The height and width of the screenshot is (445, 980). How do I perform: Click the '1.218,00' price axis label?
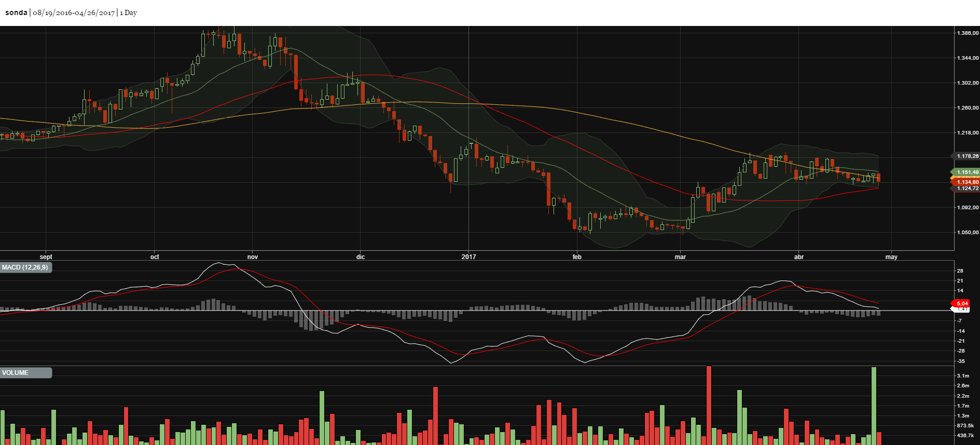[968, 133]
